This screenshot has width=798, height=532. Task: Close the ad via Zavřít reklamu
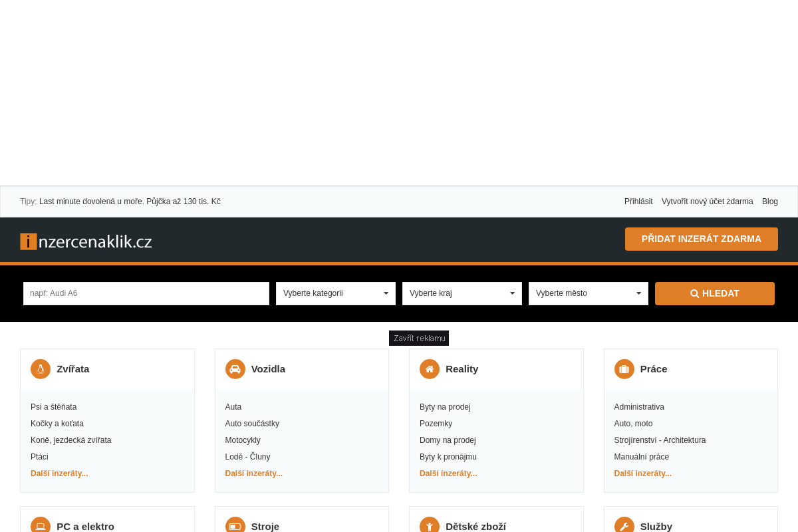click(x=419, y=338)
